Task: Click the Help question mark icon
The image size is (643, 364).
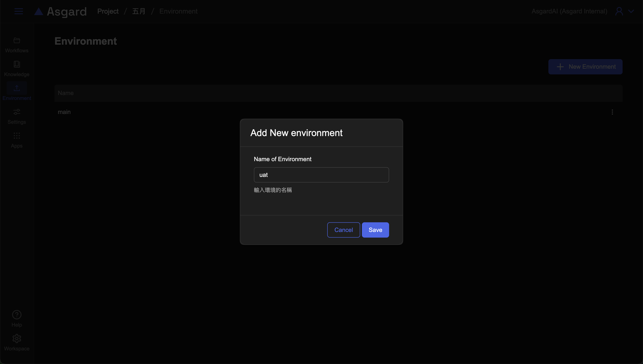Action: point(17,315)
